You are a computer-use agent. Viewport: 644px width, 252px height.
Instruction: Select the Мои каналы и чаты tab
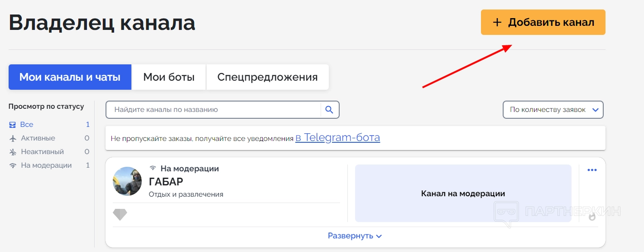coord(70,77)
